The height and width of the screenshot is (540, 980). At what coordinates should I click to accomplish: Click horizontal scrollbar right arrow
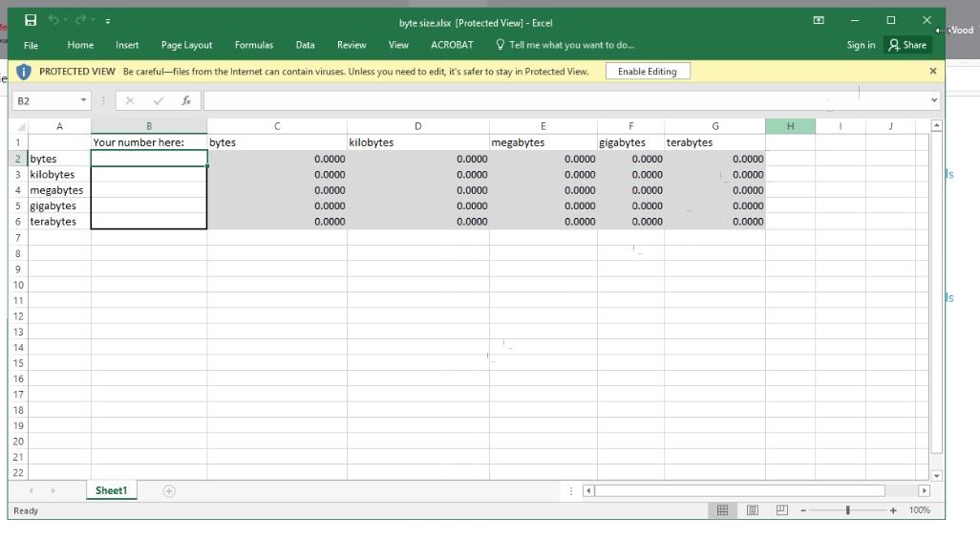coord(924,491)
